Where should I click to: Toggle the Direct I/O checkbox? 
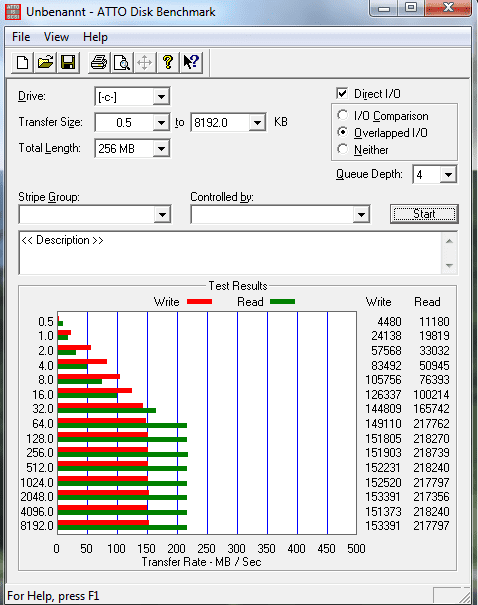pos(342,94)
